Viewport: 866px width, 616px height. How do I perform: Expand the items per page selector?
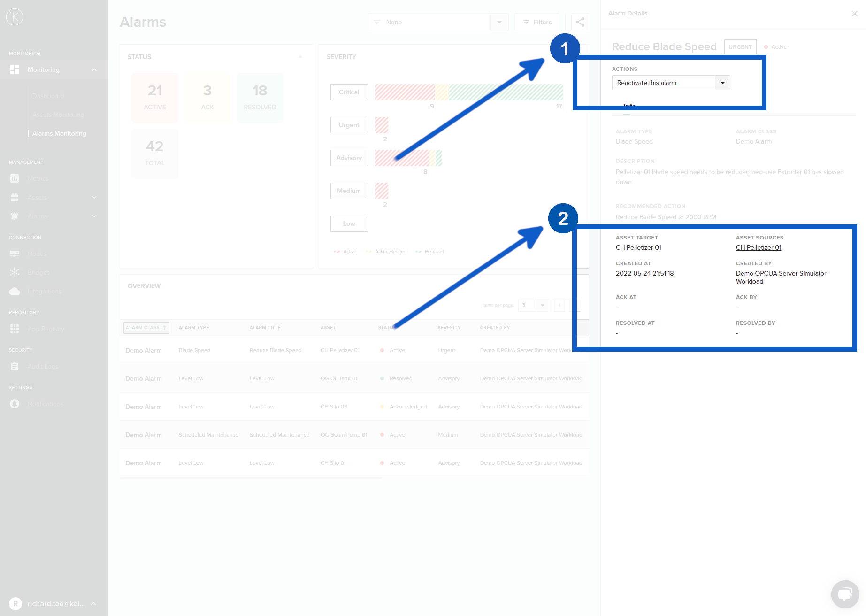[x=542, y=305]
